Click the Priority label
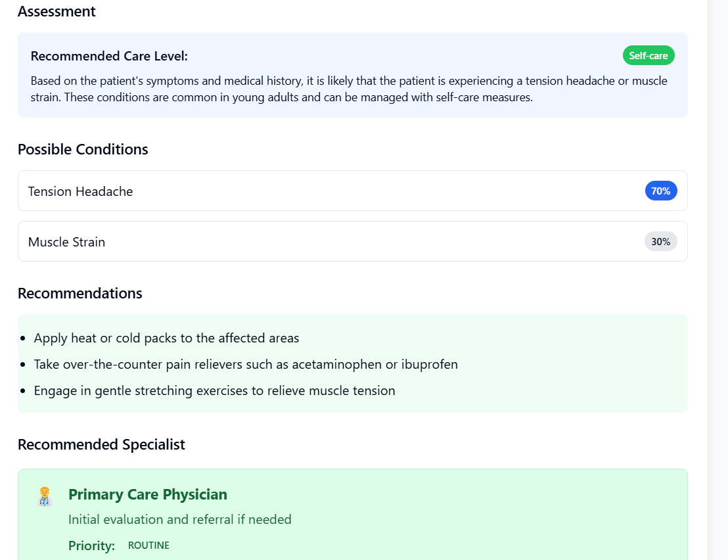 [x=91, y=546]
